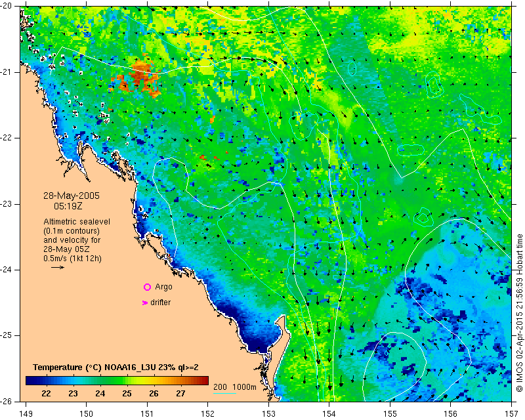Click latitude label -22 on the axis
Viewport: 525px width, 420px height.
[7, 138]
